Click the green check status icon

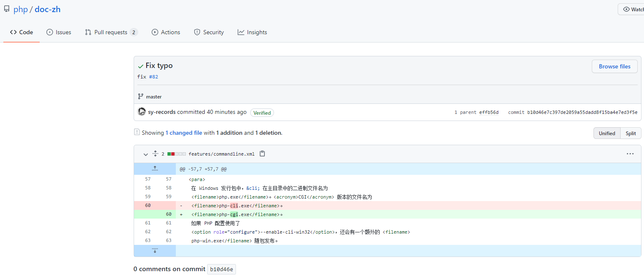(141, 66)
